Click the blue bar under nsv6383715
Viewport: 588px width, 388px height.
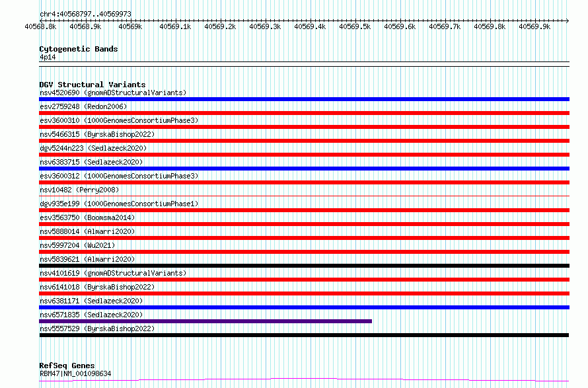(304, 169)
